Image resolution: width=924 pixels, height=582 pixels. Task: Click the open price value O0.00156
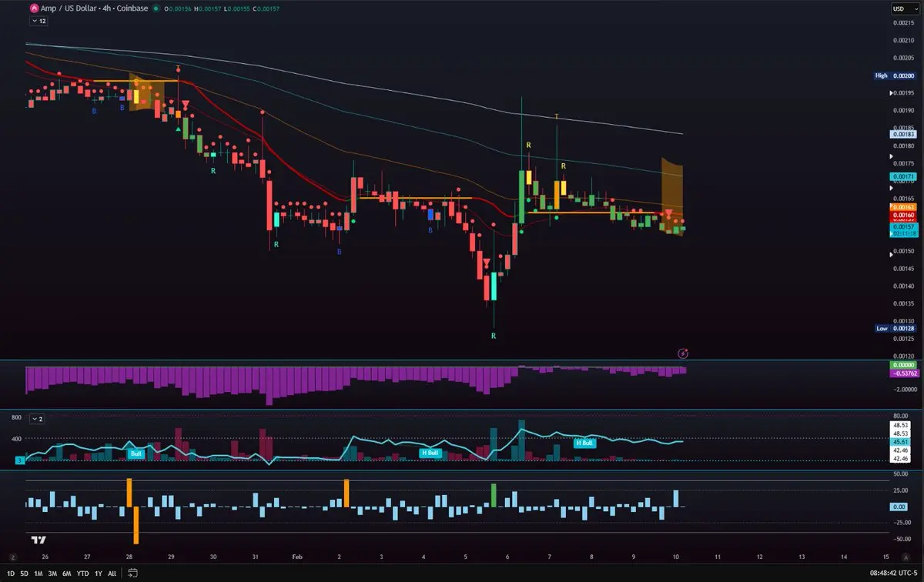tap(179, 8)
